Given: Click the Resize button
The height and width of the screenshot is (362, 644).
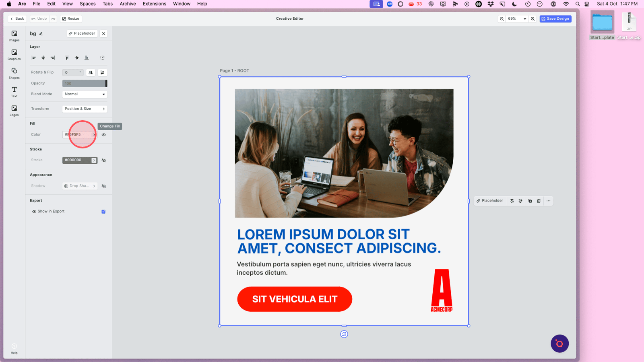Looking at the screenshot, I should 71,19.
